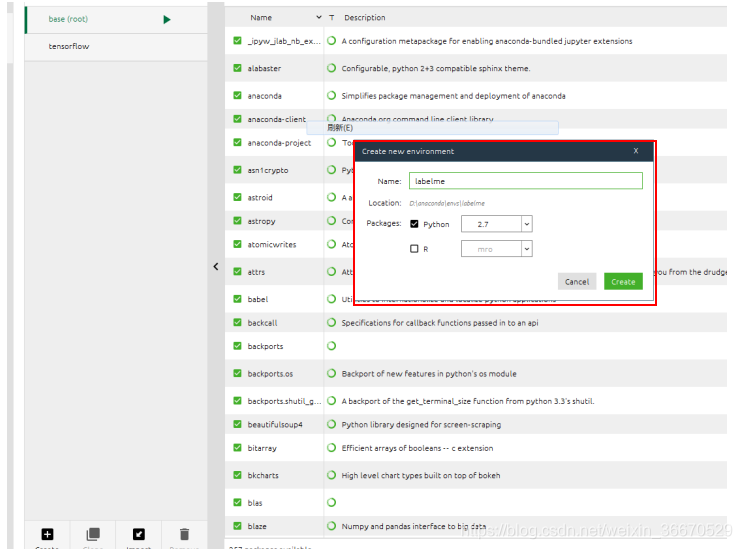The image size is (742, 549).
Task: Toggle the anaconda-client package checkbox
Action: 238,119
